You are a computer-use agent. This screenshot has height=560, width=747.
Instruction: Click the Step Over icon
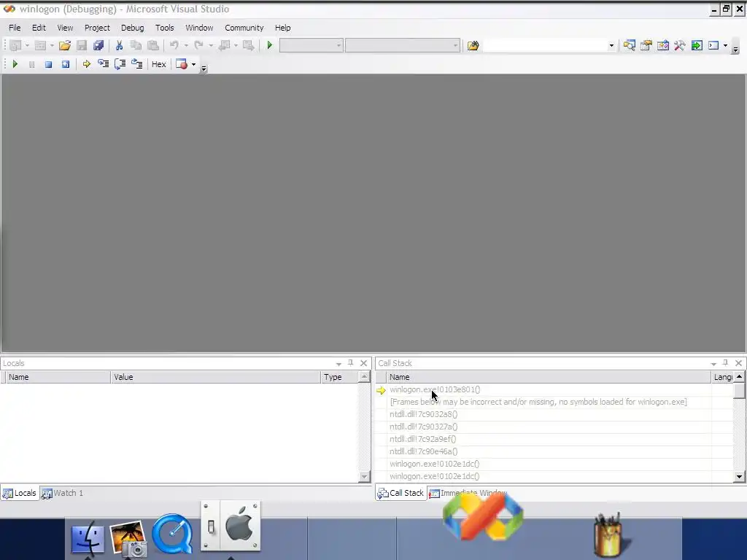pos(120,64)
